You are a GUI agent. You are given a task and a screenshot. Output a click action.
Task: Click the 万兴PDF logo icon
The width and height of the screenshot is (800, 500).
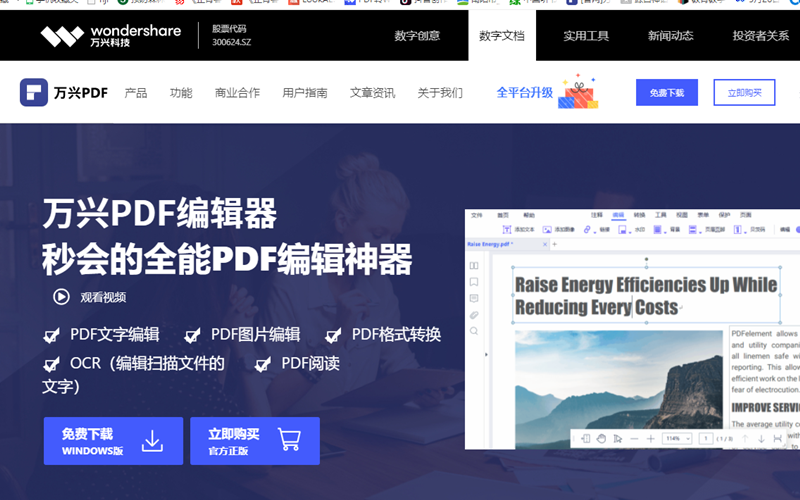pyautogui.click(x=34, y=93)
